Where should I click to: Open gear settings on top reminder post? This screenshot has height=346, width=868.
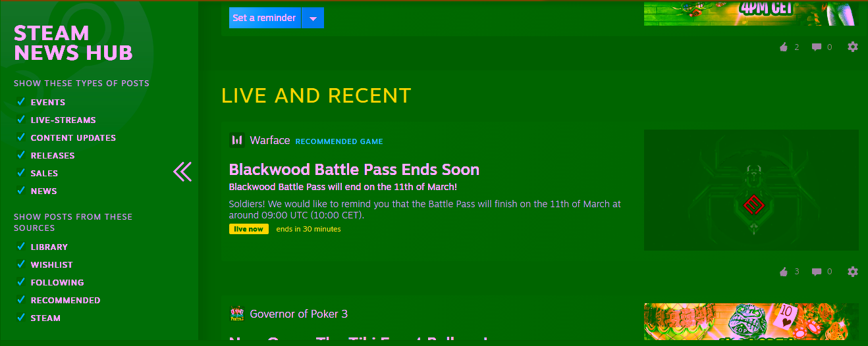click(853, 47)
